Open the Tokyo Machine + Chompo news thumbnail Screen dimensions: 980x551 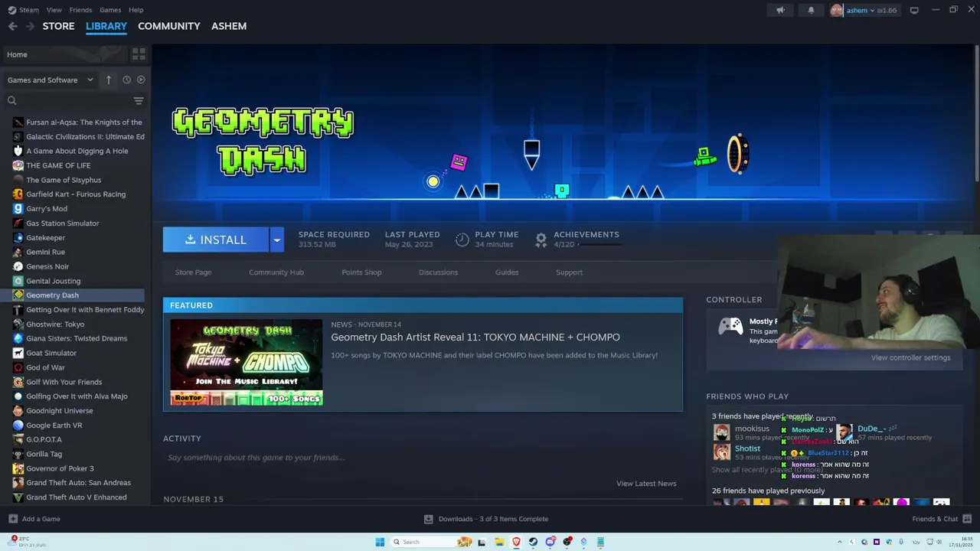tap(247, 362)
